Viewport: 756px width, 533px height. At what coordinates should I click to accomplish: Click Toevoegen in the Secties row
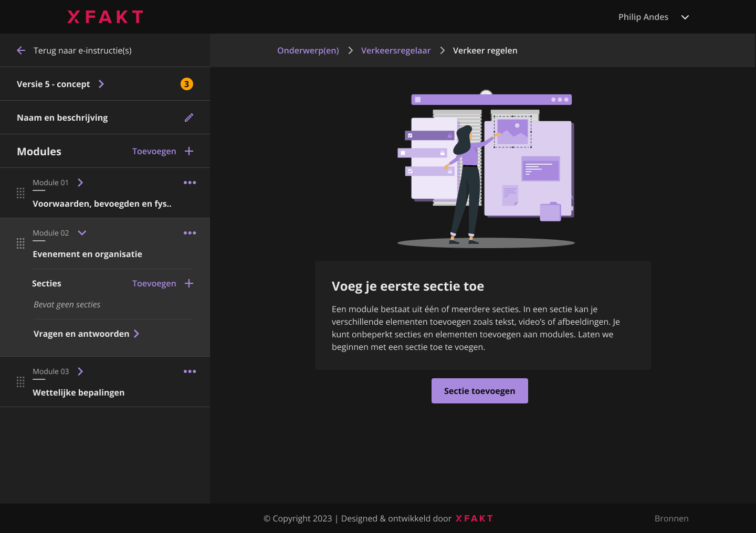(154, 283)
